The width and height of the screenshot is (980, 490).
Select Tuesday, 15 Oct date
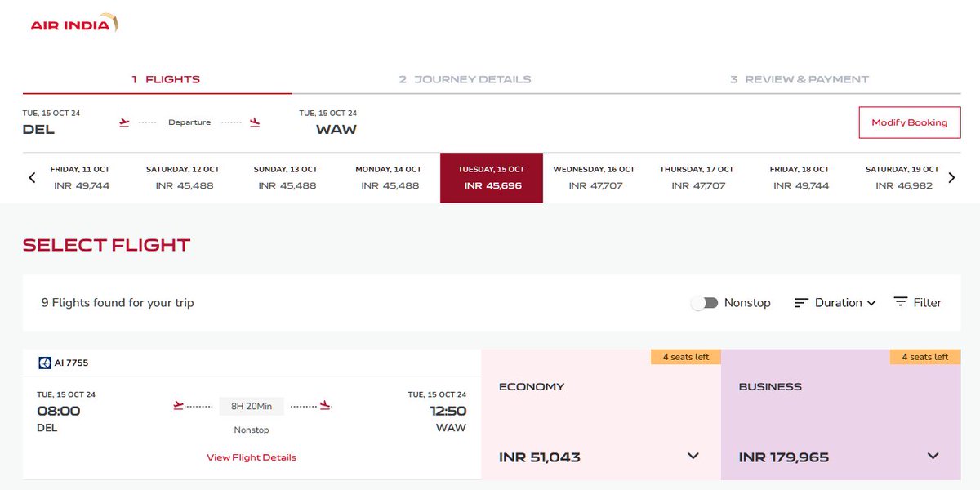click(x=492, y=177)
